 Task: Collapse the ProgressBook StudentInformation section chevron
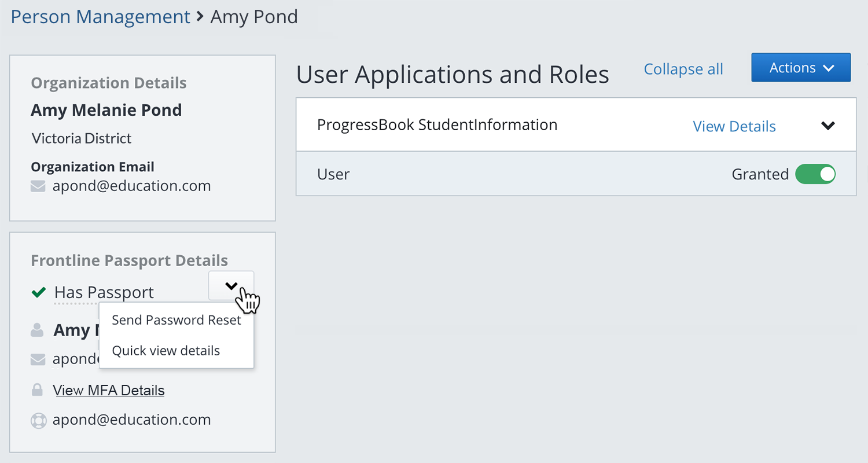tap(828, 126)
